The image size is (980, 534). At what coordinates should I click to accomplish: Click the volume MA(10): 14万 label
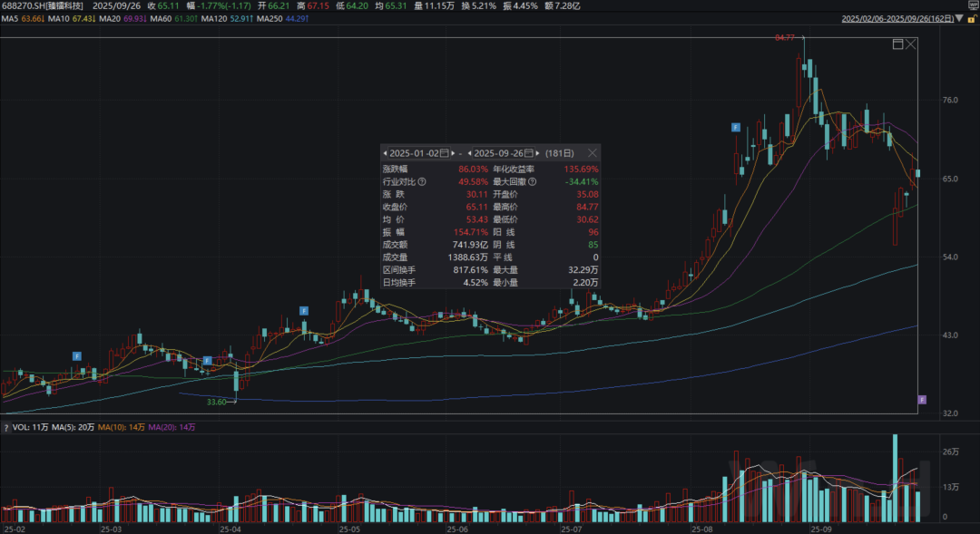click(x=122, y=427)
